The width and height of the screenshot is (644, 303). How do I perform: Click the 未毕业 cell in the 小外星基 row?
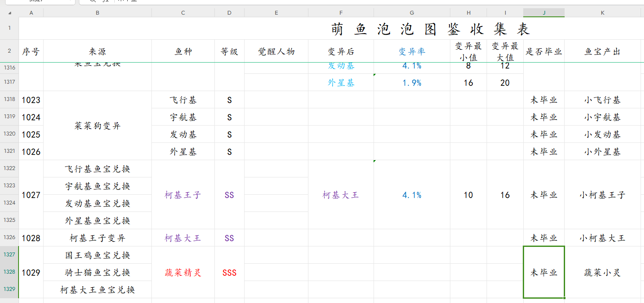point(544,151)
